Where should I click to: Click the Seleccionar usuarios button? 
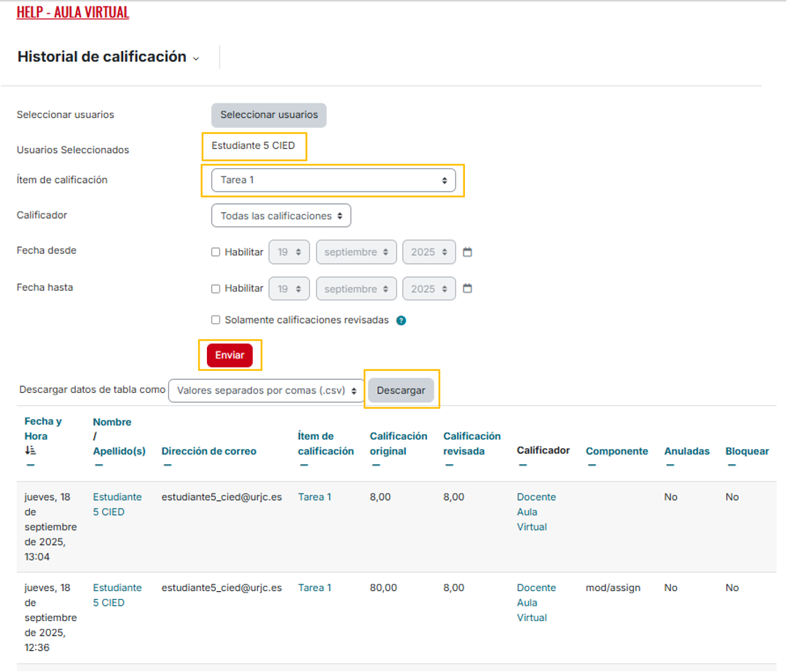[x=269, y=115]
